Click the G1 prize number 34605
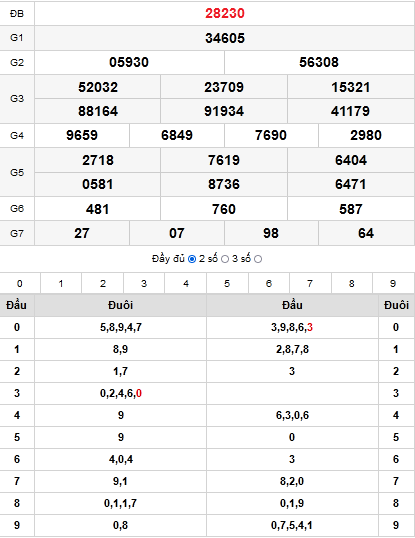This screenshot has width=415, height=538. click(x=225, y=38)
